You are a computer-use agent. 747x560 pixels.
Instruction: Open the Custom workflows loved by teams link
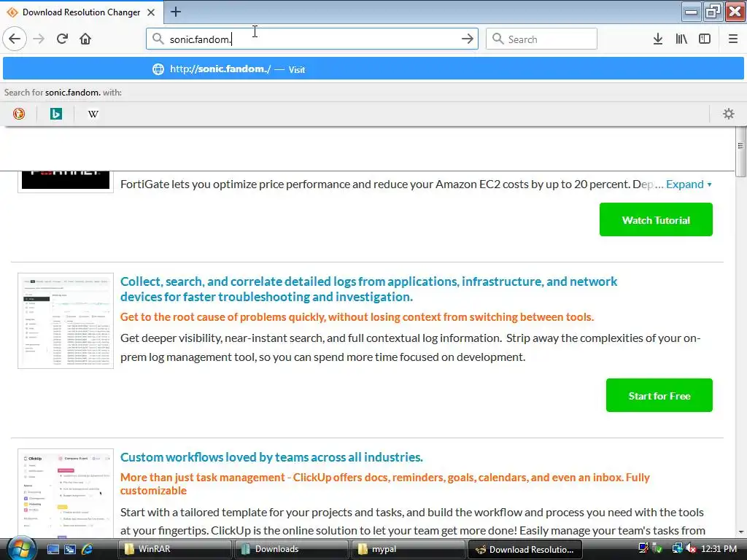pyautogui.click(x=271, y=457)
